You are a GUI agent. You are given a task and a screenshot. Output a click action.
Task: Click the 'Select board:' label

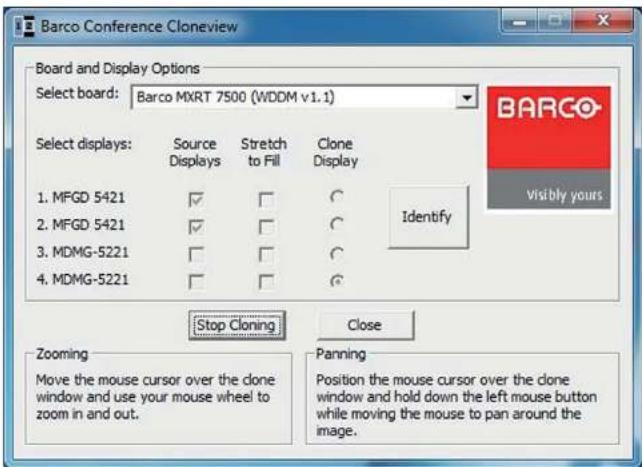(77, 93)
